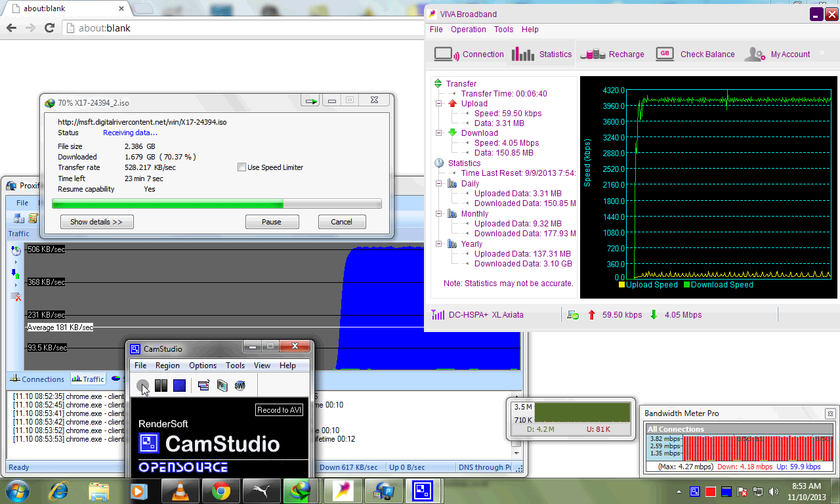This screenshot has width=840, height=504.
Task: Click Show details button
Action: (96, 222)
